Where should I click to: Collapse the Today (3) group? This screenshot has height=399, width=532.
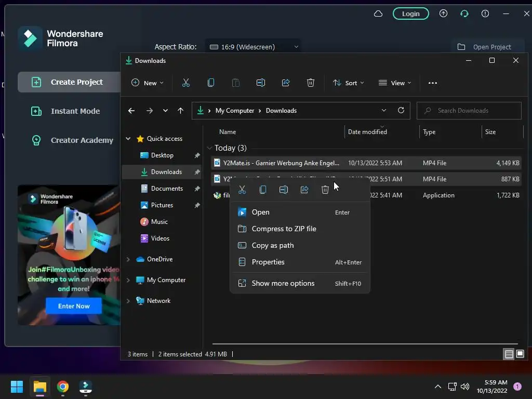click(209, 148)
